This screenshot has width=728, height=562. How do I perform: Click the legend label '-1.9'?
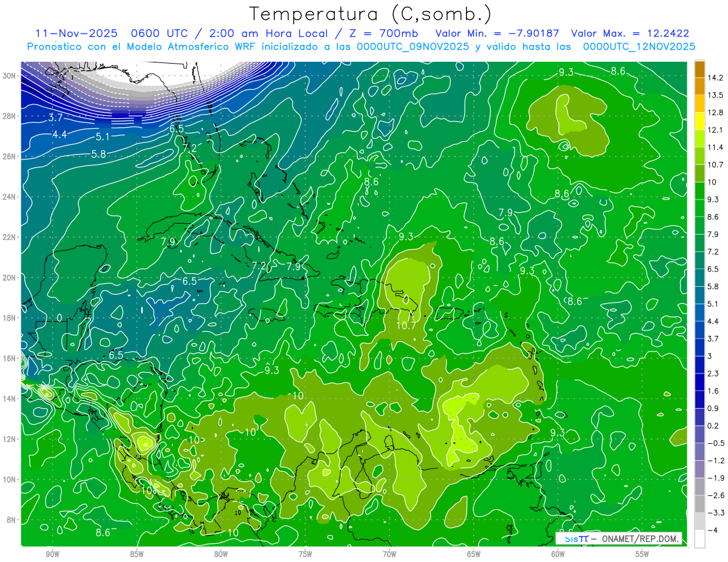point(715,478)
